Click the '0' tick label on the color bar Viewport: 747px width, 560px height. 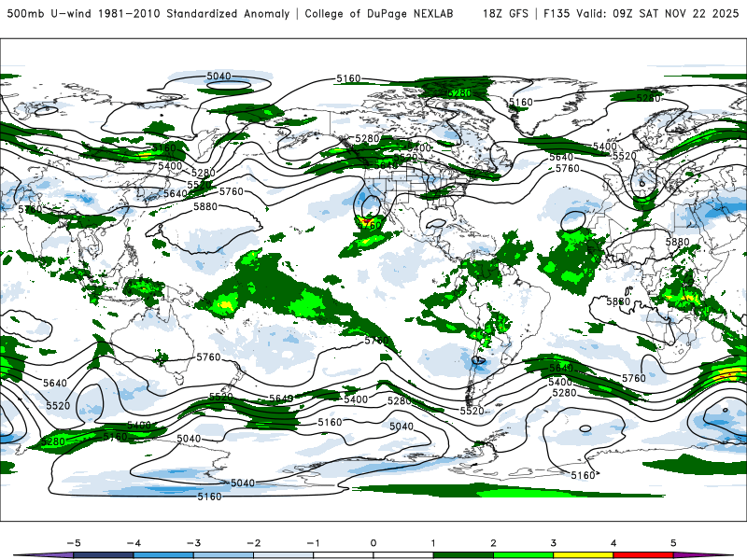373,543
